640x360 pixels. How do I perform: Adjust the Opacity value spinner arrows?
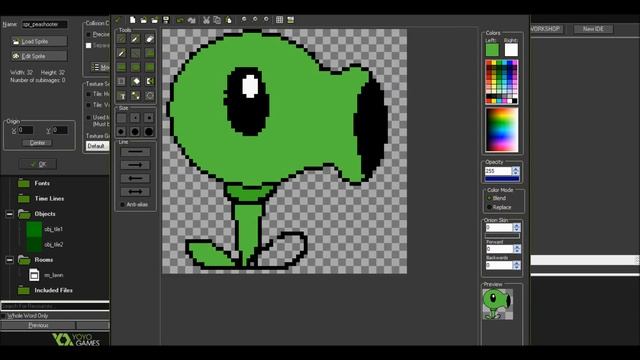[516, 171]
